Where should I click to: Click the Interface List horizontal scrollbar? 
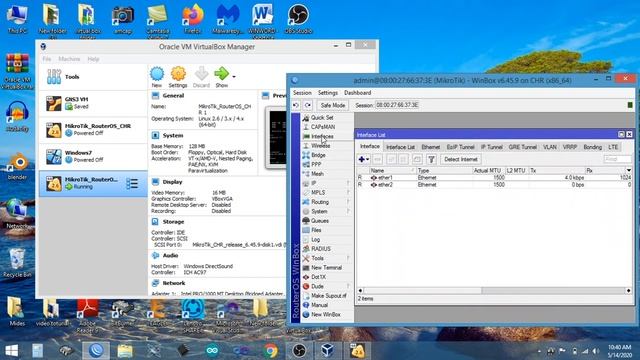(494, 291)
